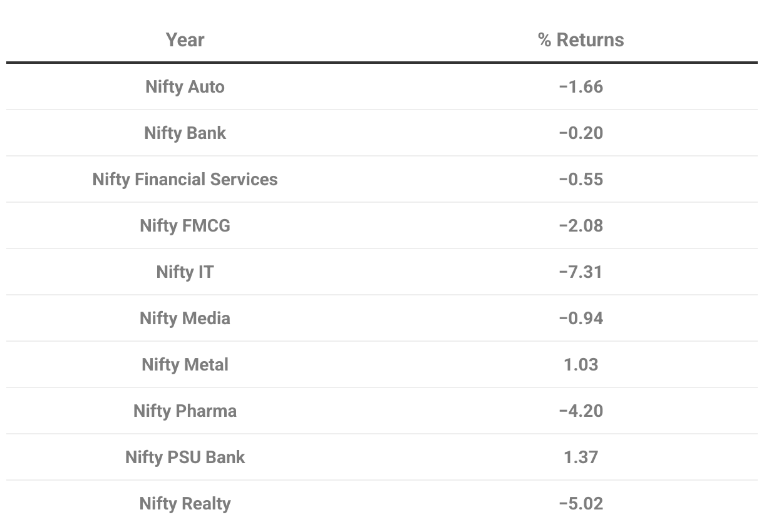Click the Nifty PSU Bank label
This screenshot has height=532, width=764.
point(185,457)
